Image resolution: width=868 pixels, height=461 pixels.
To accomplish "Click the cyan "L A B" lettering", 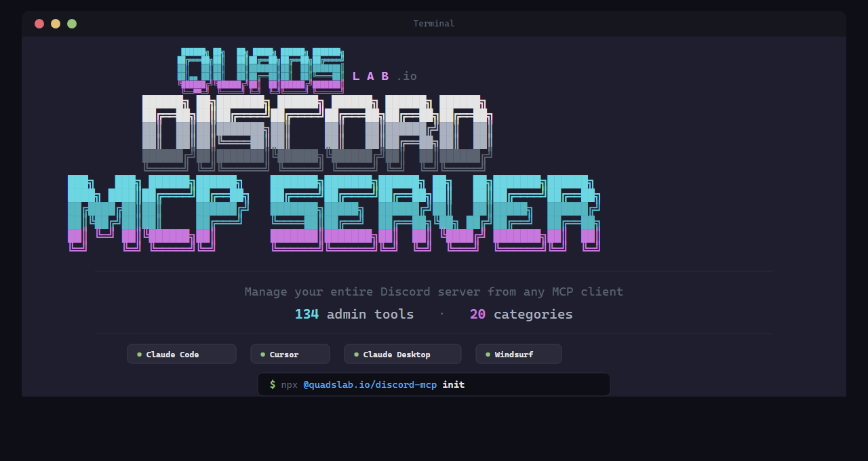I will tap(370, 76).
